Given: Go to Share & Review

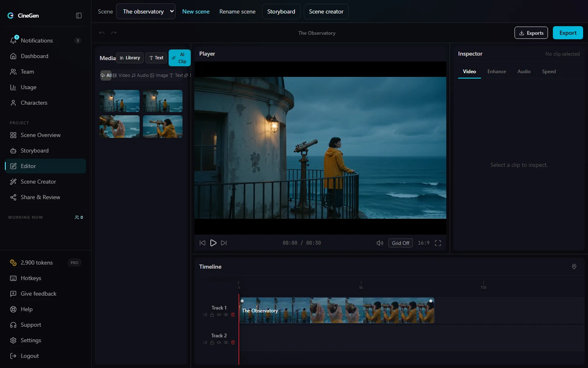Looking at the screenshot, I should (x=45, y=197).
